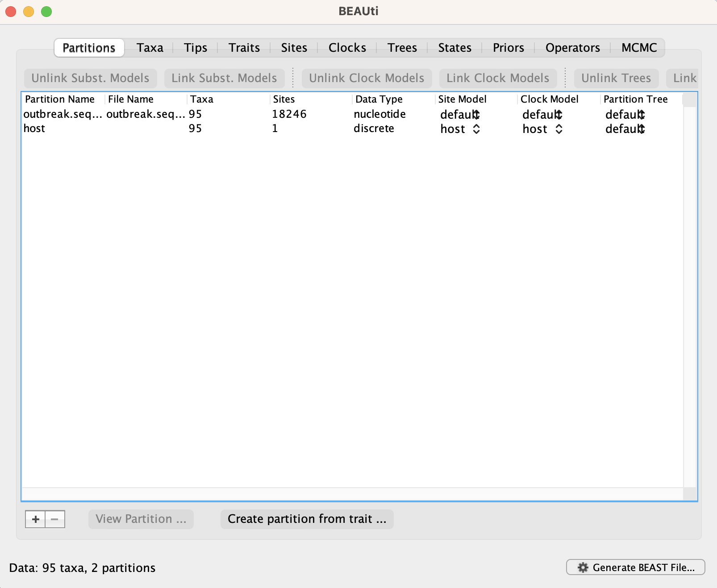This screenshot has height=588, width=717.
Task: Click the outbreak.seq file name cell
Action: pyautogui.click(x=146, y=114)
